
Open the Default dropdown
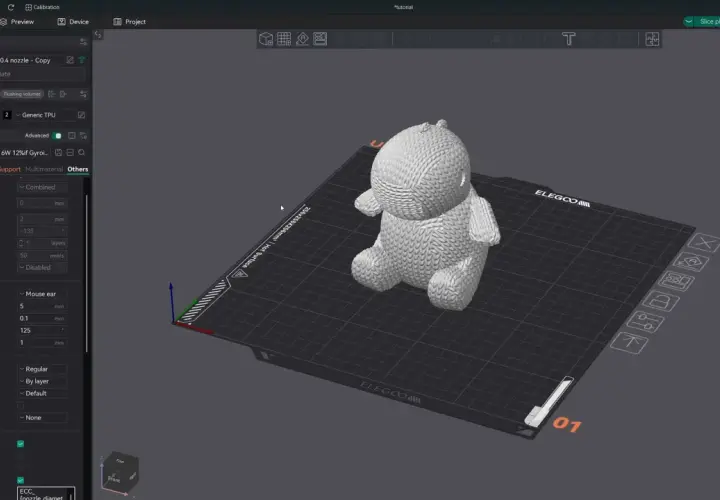(x=42, y=393)
